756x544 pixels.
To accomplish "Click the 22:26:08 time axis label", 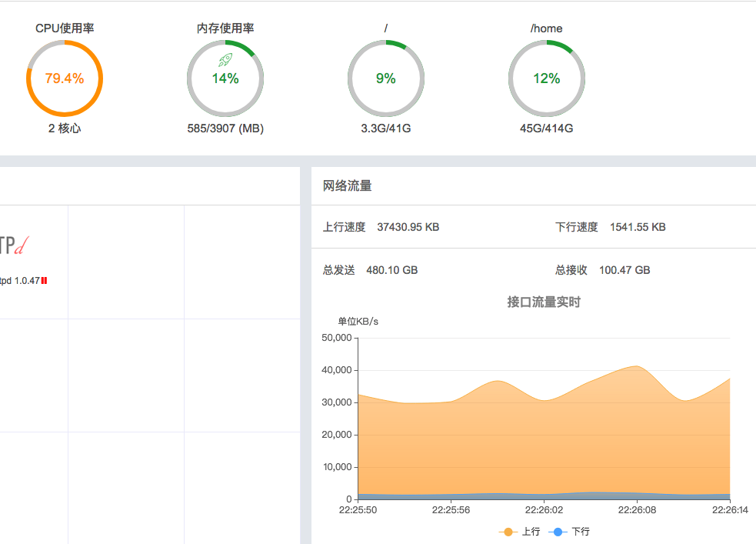I will click(637, 509).
